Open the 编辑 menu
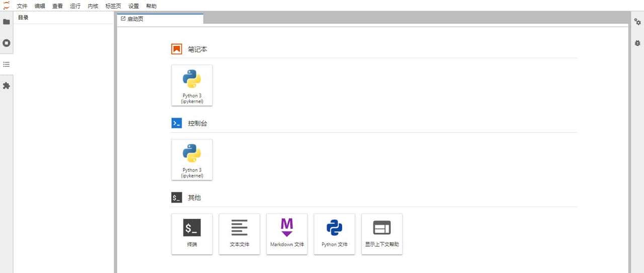 pos(40,6)
